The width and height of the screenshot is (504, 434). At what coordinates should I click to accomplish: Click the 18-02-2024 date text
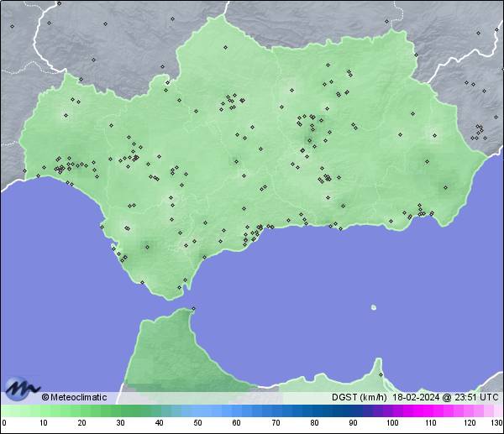coord(416,397)
